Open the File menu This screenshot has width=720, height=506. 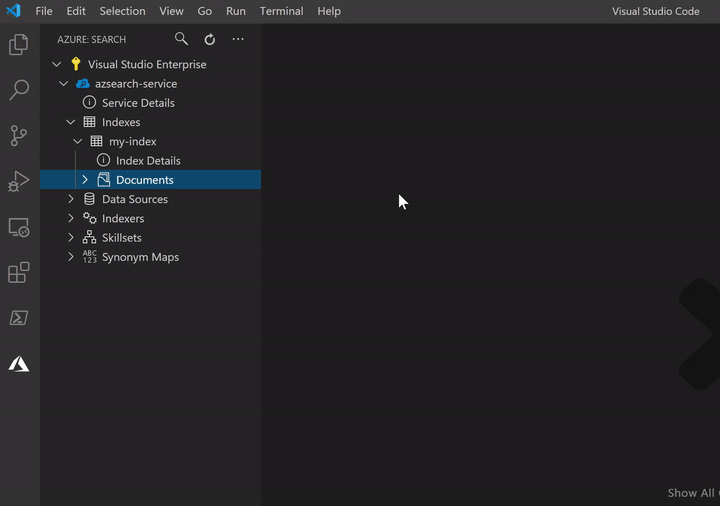[x=44, y=11]
